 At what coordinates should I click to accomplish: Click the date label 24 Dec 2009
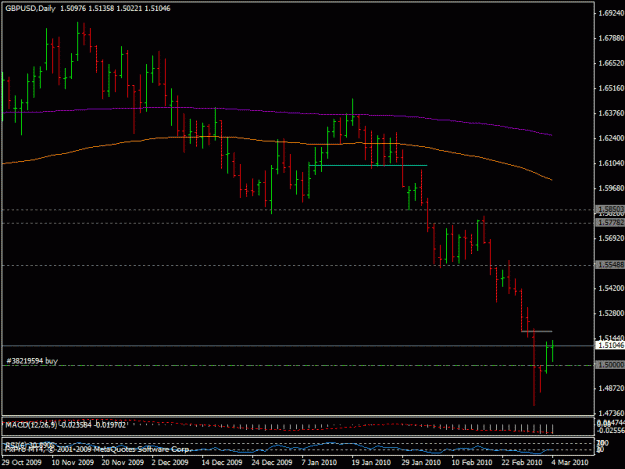(271, 462)
